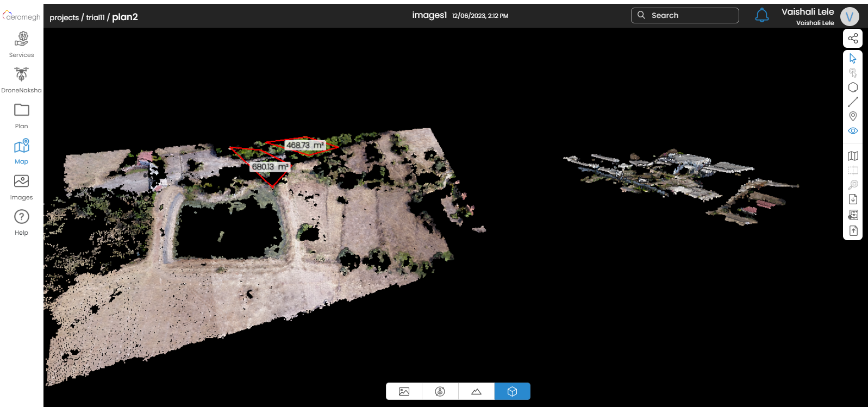Click the Search input field
Image resolution: width=868 pixels, height=407 pixels.
pyautogui.click(x=690, y=15)
